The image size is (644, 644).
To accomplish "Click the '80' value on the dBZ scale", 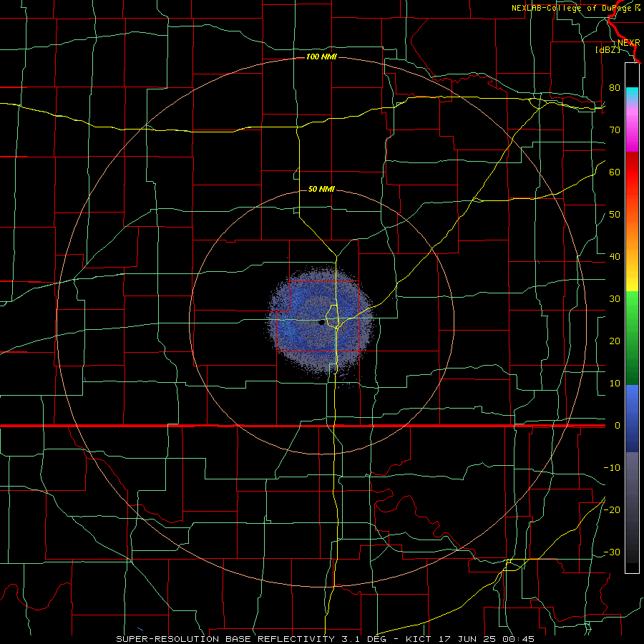I will 615,88.
